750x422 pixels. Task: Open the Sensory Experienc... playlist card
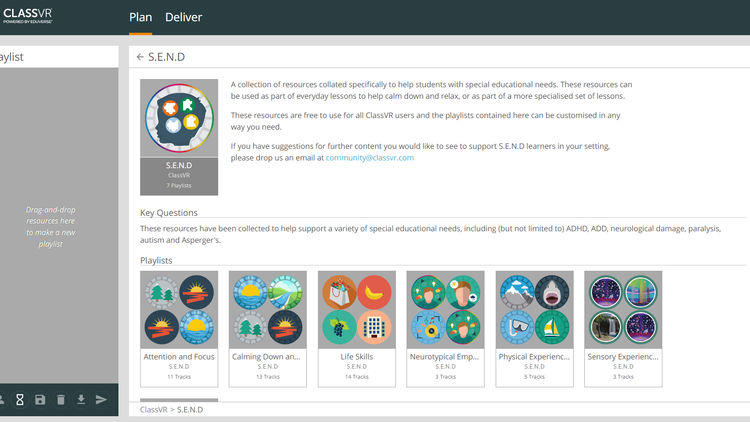[623, 329]
